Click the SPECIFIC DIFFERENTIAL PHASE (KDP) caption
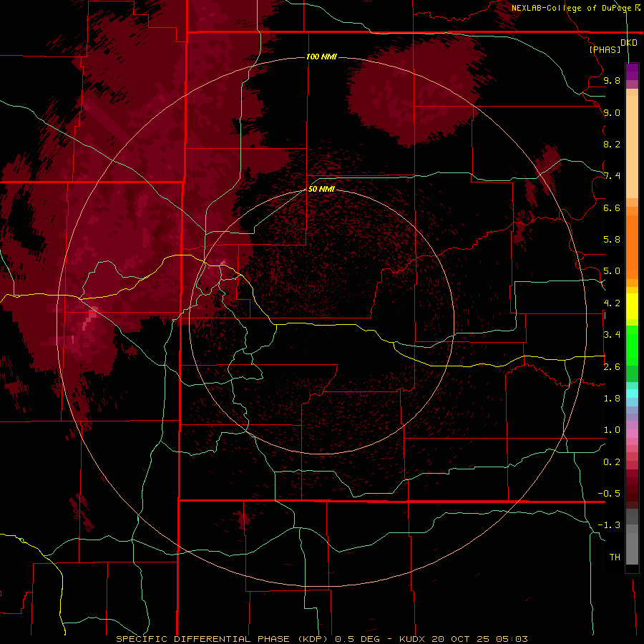The image size is (644, 644). 221,639
